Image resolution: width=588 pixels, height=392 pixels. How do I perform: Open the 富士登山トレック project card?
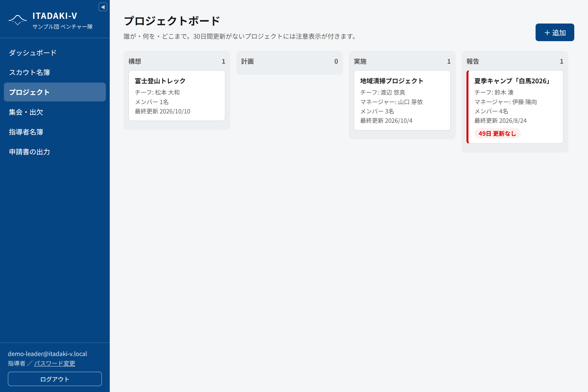tap(177, 96)
